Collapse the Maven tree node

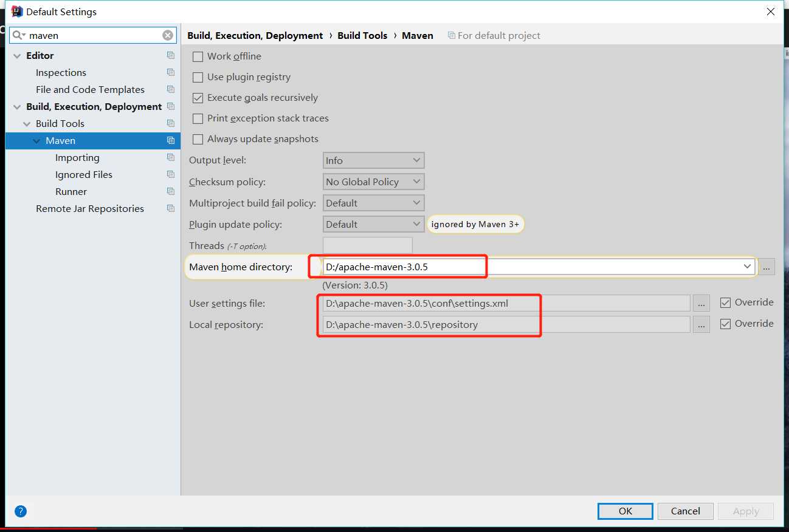[x=36, y=141]
